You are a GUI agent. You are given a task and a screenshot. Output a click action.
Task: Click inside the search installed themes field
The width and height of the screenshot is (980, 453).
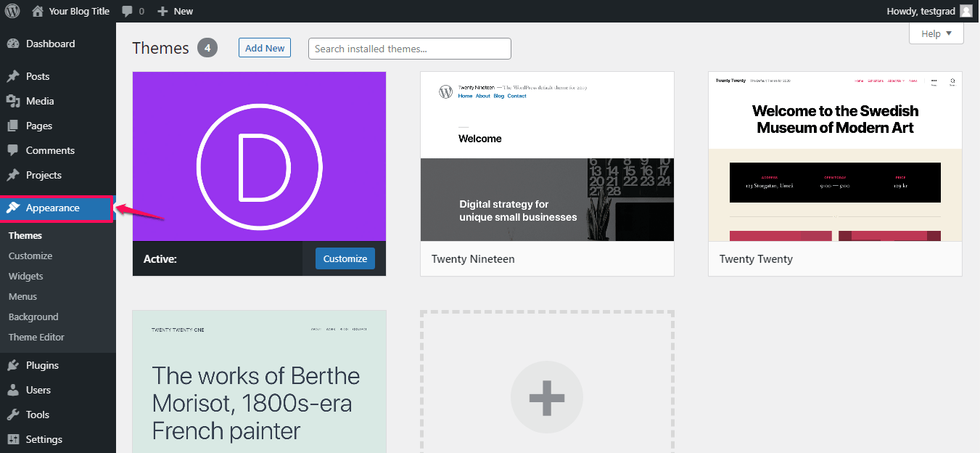click(x=409, y=48)
